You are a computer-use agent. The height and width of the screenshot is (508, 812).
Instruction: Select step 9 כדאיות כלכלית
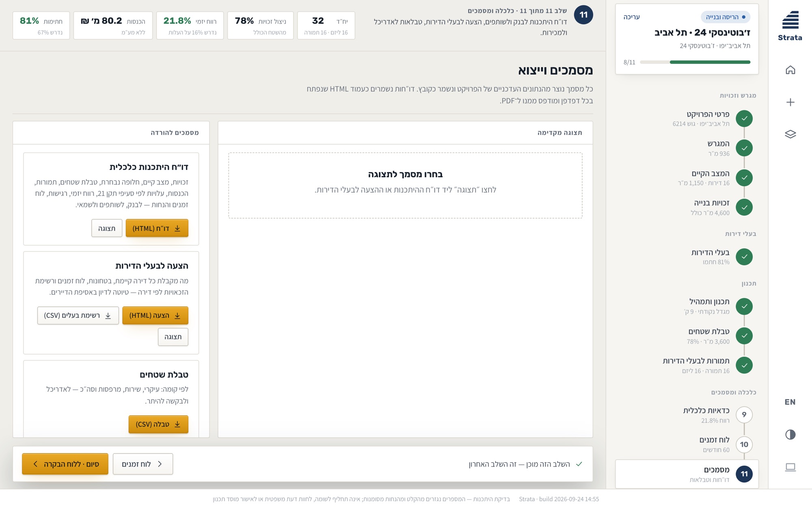(687, 415)
